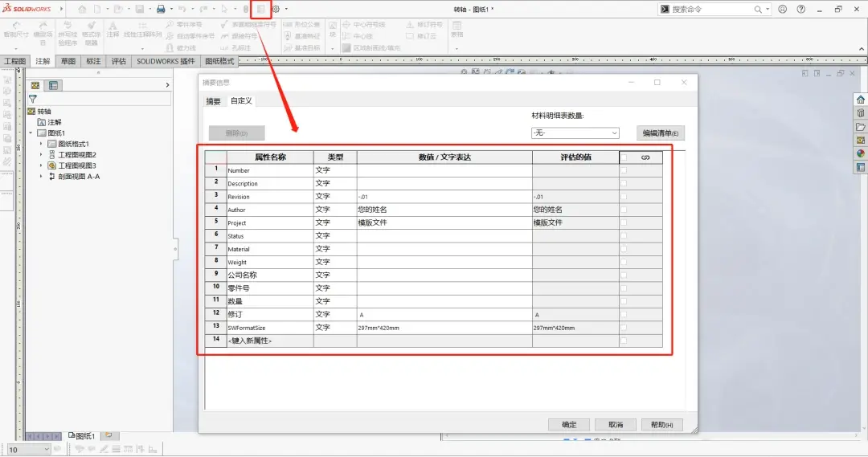Image resolution: width=868 pixels, height=457 pixels.
Task: Click the 确定 button
Action: pyautogui.click(x=569, y=425)
